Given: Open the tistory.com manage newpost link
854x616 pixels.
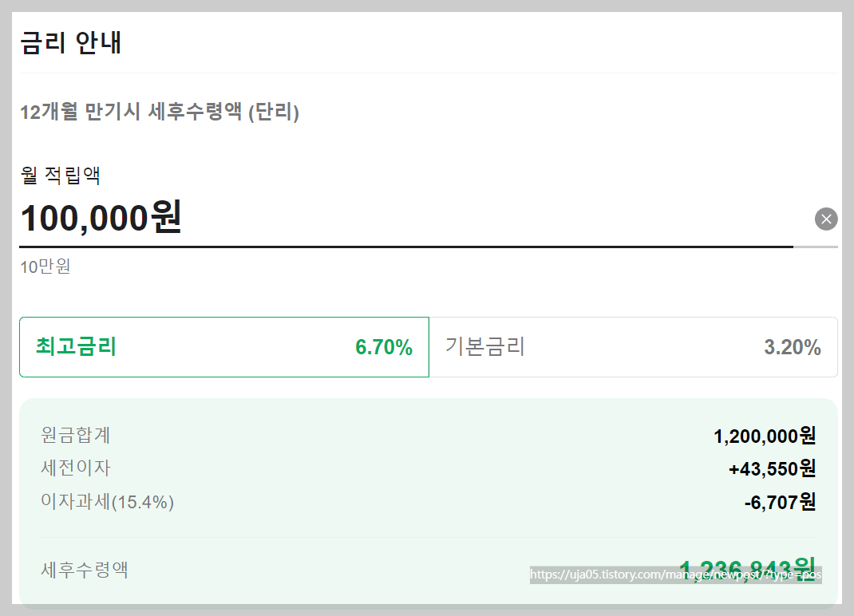Looking at the screenshot, I should 675,574.
